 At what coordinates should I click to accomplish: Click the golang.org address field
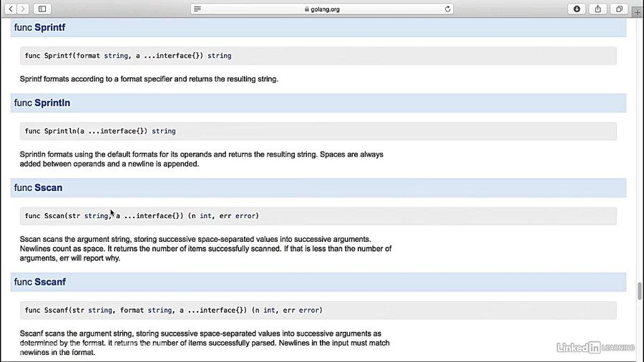click(x=322, y=9)
